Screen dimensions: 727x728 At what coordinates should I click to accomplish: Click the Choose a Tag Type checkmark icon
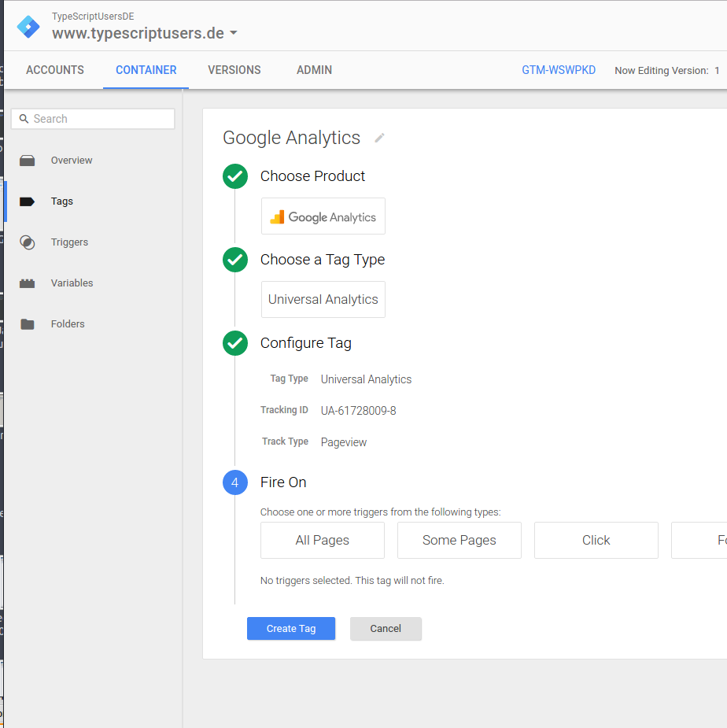(235, 260)
